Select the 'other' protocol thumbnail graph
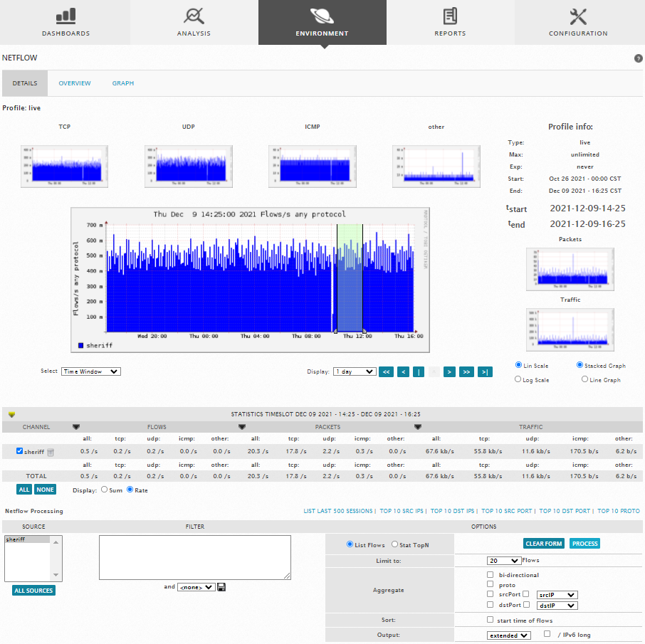645x644 pixels. click(436, 166)
